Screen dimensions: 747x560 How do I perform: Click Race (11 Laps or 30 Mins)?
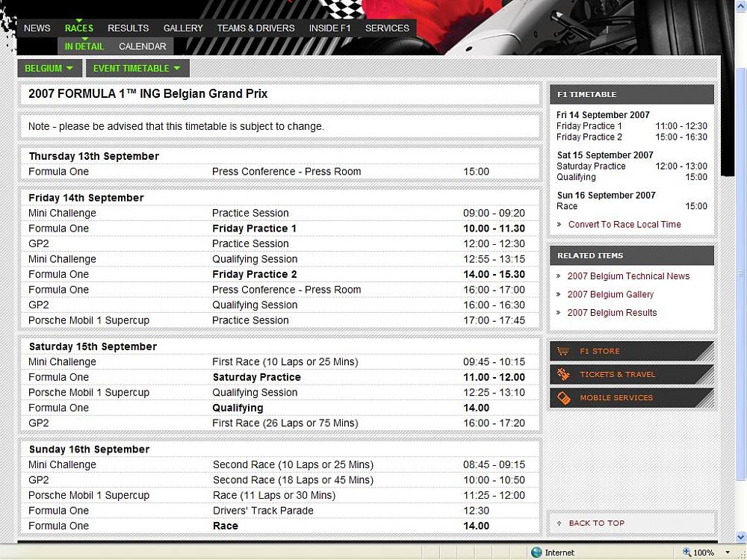coord(274,495)
